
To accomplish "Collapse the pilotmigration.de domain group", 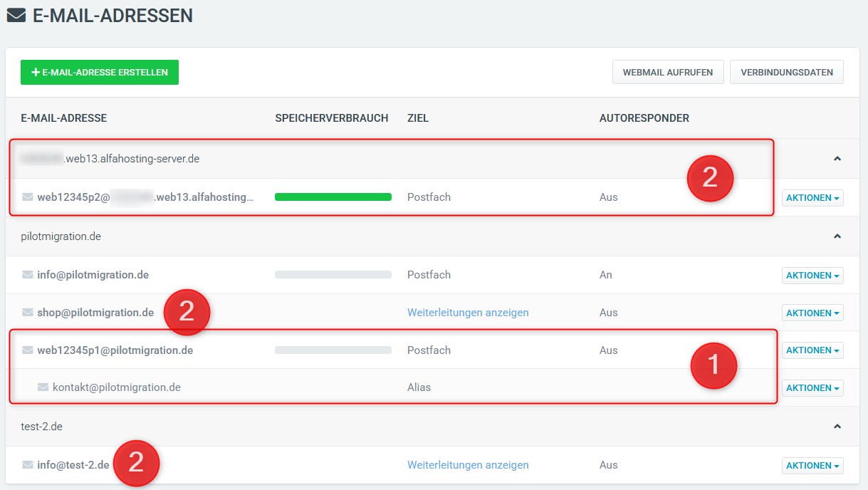I will (839, 234).
